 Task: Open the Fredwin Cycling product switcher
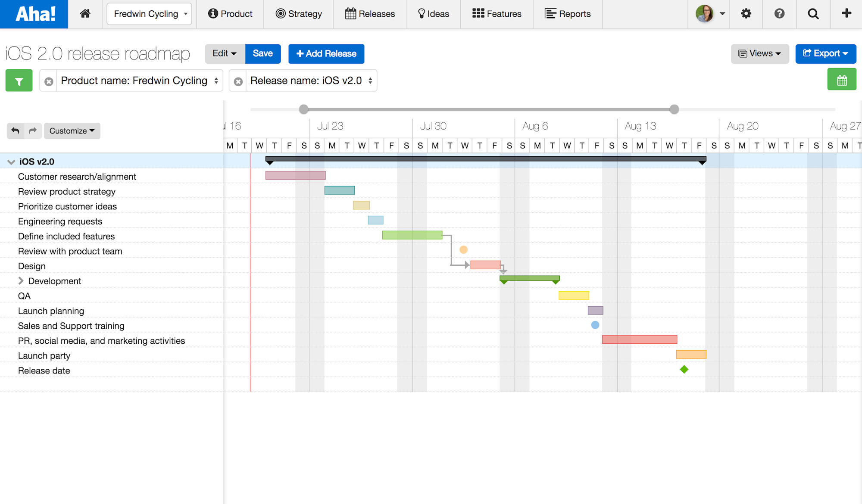(149, 13)
